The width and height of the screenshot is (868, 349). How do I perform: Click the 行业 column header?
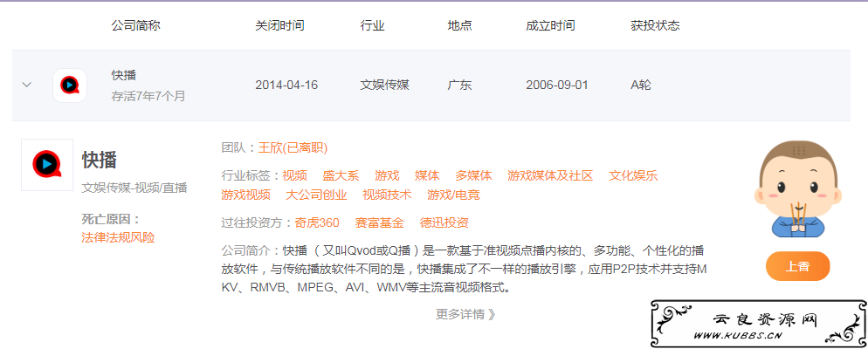coord(373,25)
